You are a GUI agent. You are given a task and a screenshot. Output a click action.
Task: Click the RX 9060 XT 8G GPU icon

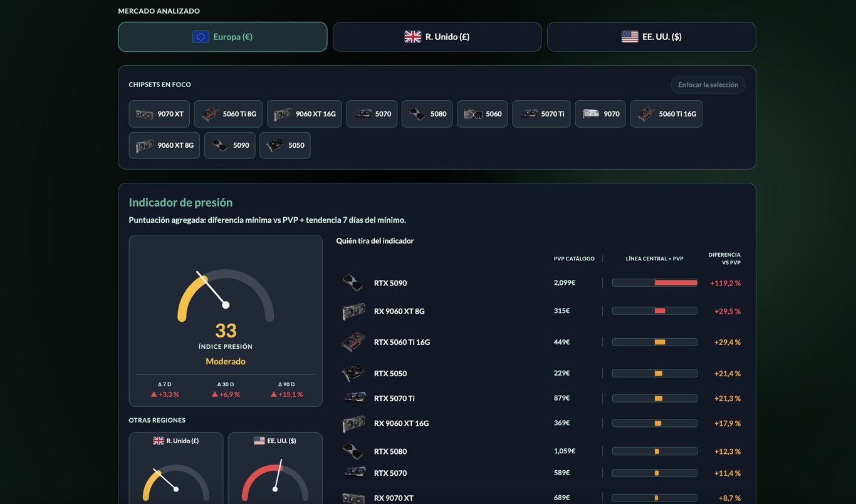tap(353, 311)
